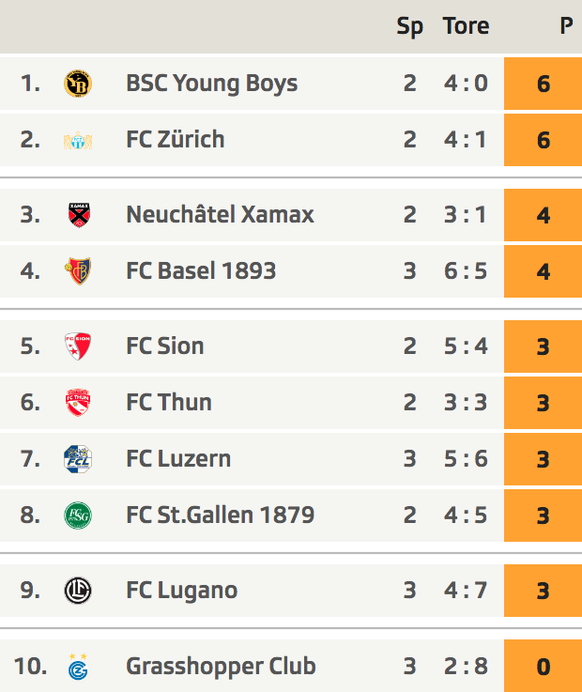Click the FC Zürich club crest
The height and width of the screenshot is (692, 582).
coord(78,140)
